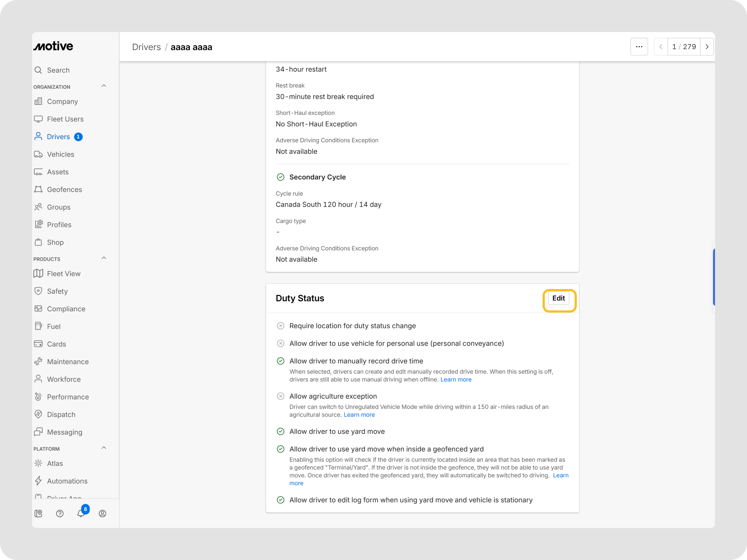Click the X status icon for personal conveyance
This screenshot has height=560, width=747.
click(x=281, y=343)
